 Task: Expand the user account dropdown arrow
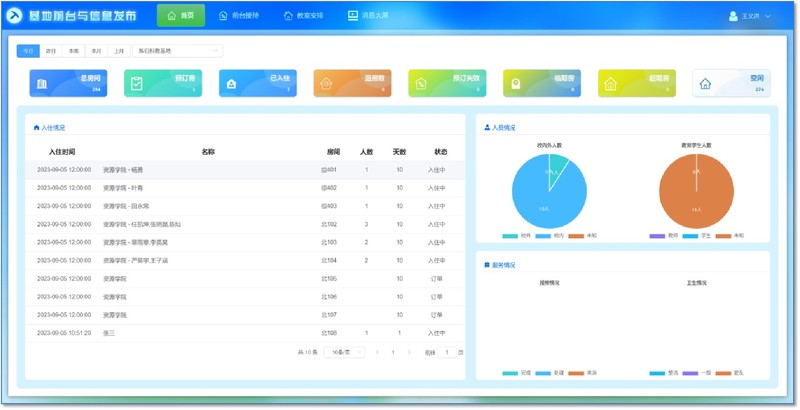[768, 16]
